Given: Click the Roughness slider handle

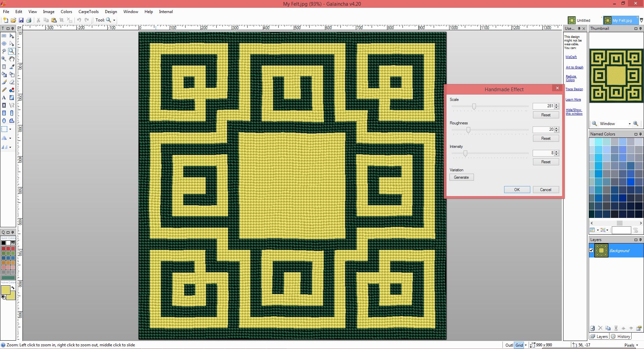Looking at the screenshot, I should (x=468, y=130).
